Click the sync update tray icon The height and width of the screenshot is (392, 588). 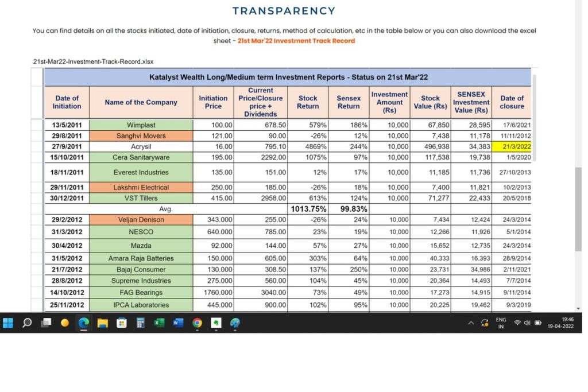coord(485,323)
